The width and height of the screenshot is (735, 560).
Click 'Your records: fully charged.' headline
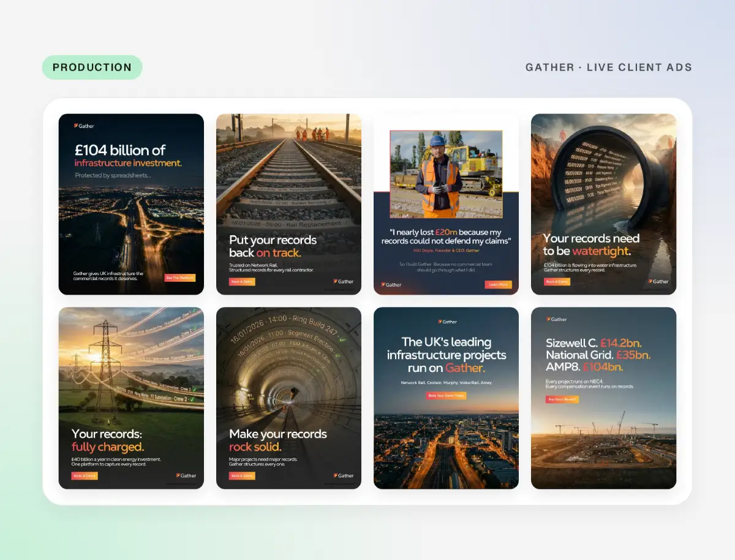[x=108, y=440]
